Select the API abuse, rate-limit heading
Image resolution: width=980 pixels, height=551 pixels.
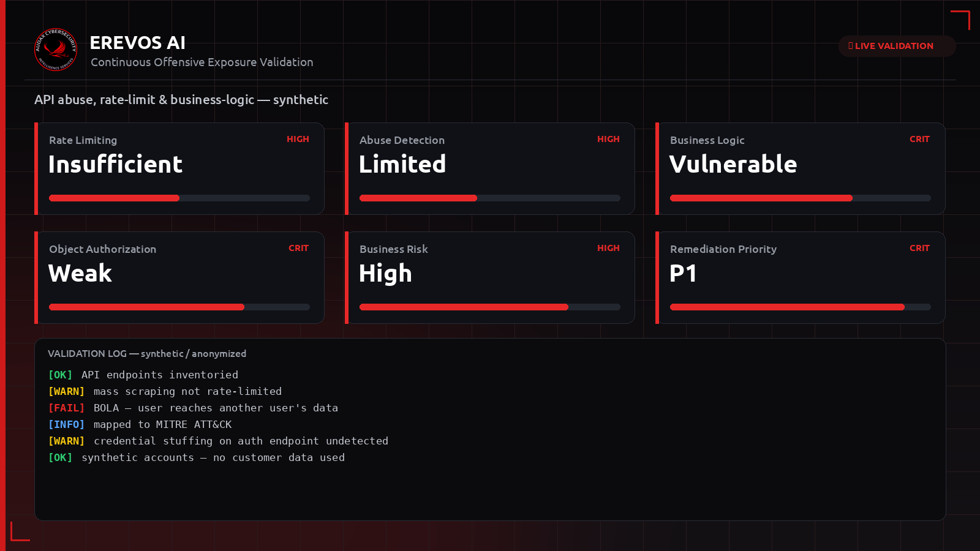click(181, 100)
